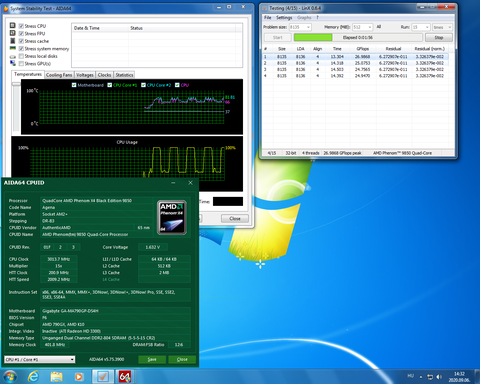Launch Internet Explorer from the taskbar

(x=33, y=377)
